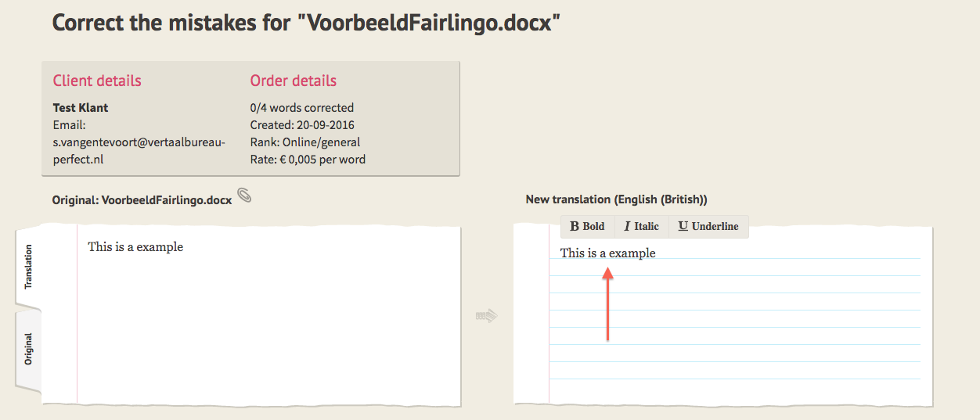Click the source text in the left panel
This screenshot has width=980, height=420.
(135, 247)
